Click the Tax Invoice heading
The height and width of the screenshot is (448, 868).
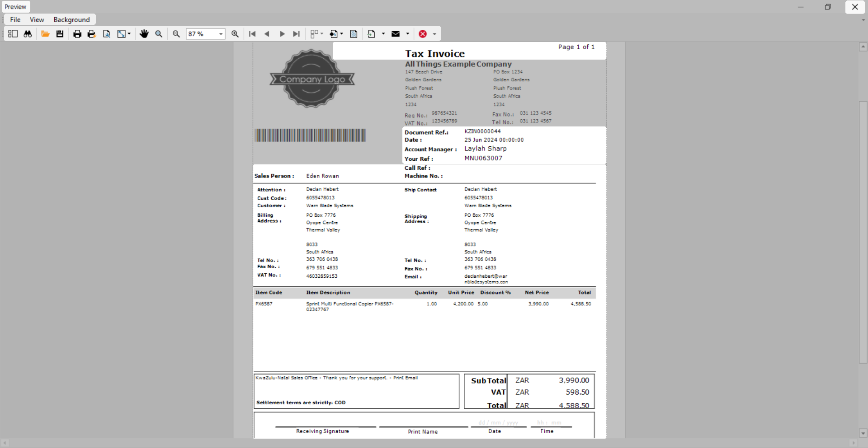coord(435,54)
